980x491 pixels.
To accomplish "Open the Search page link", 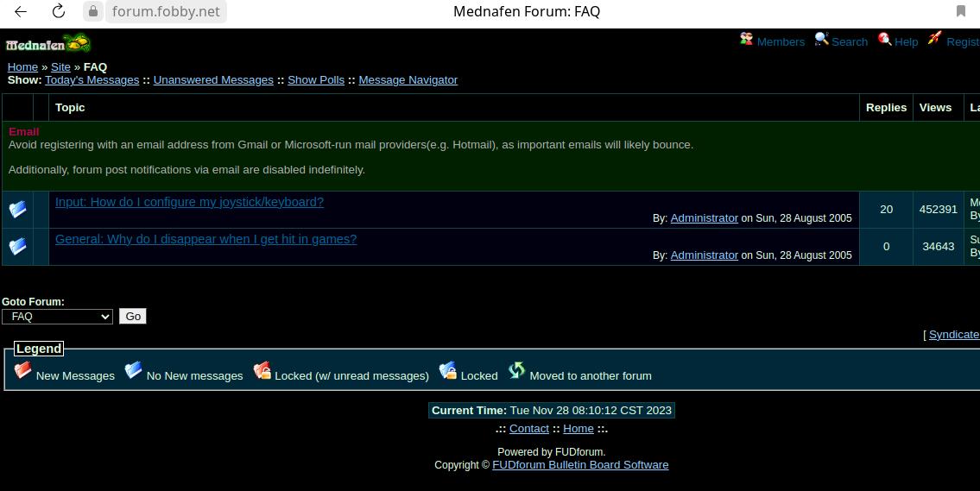I will pyautogui.click(x=850, y=42).
